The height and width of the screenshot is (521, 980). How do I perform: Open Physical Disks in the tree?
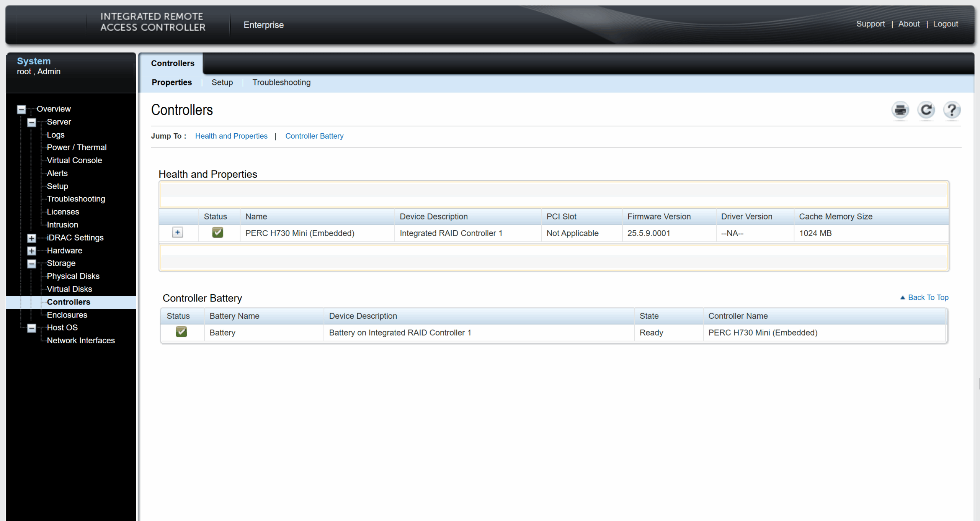(x=73, y=276)
